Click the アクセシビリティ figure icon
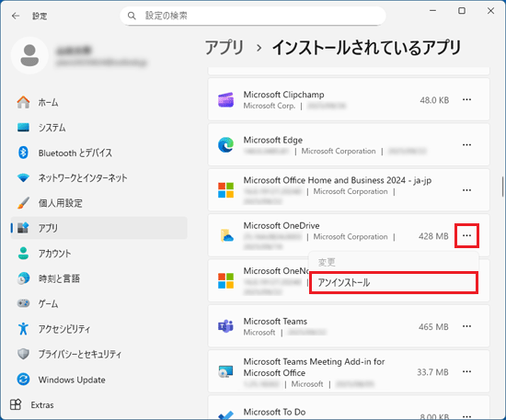Image resolution: width=506 pixels, height=420 pixels. pos(23,329)
